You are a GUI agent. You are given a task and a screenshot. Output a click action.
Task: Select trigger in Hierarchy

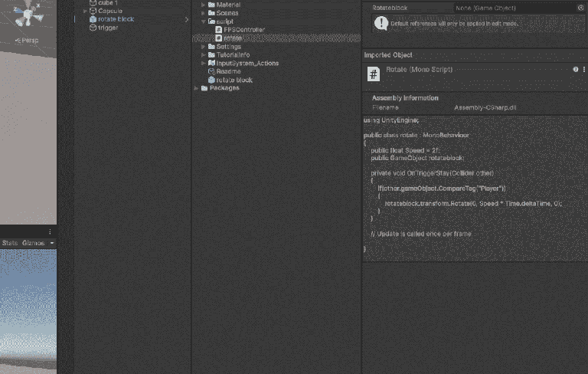[x=108, y=28]
